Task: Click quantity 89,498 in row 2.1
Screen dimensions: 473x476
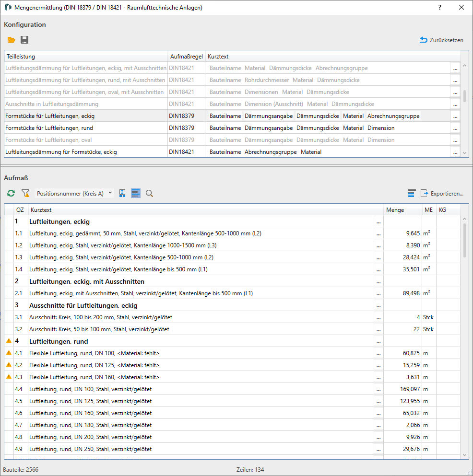Action: (x=411, y=293)
